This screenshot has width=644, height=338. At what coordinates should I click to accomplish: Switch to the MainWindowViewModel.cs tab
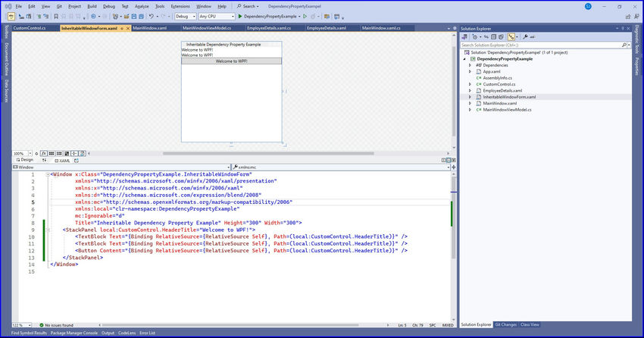tap(207, 28)
